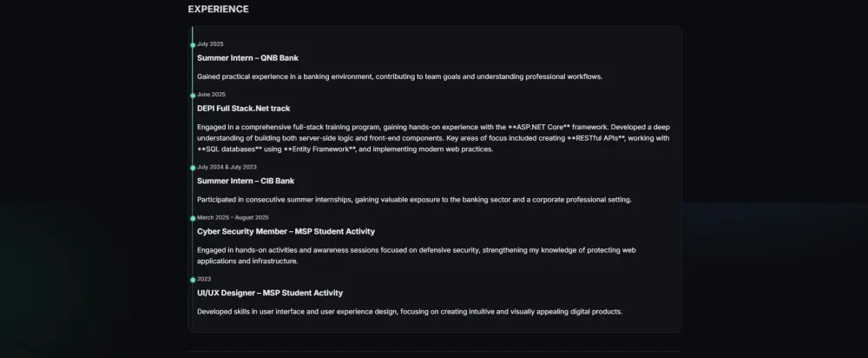Click the timeline dot beside June 2025
Screen dimensions: 868x358
[x=193, y=95]
